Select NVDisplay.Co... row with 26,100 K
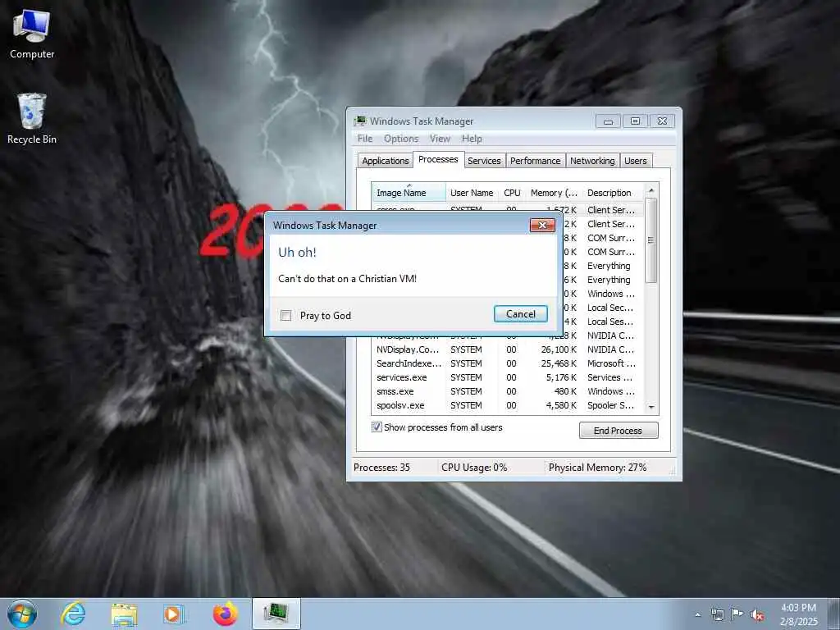 coord(507,349)
